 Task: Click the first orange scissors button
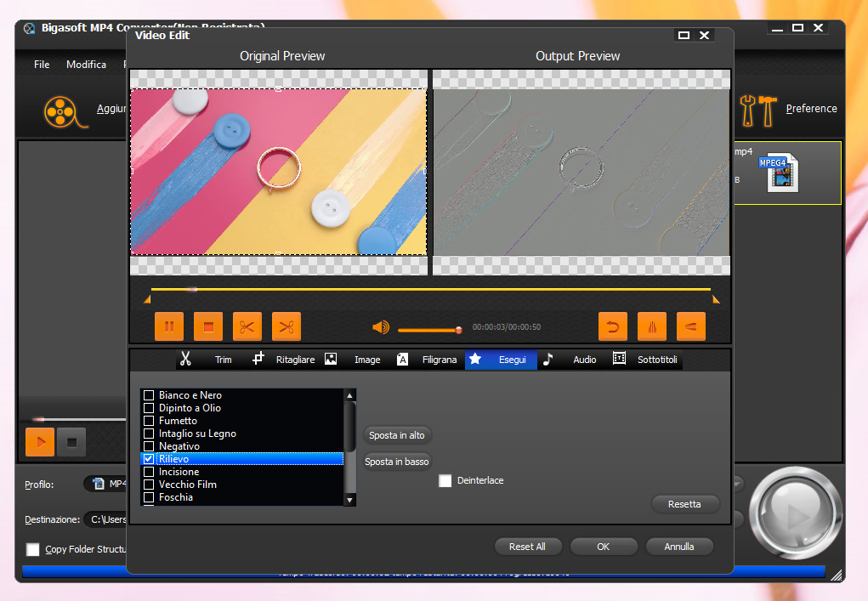(x=247, y=326)
